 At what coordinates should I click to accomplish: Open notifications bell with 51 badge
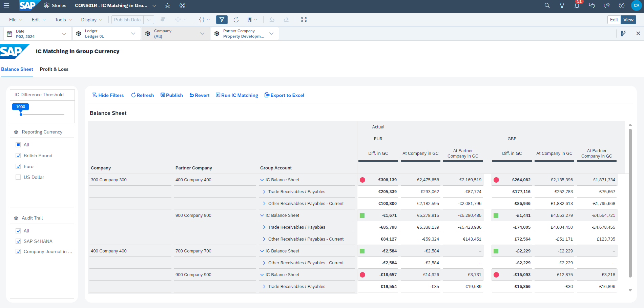[577, 5]
